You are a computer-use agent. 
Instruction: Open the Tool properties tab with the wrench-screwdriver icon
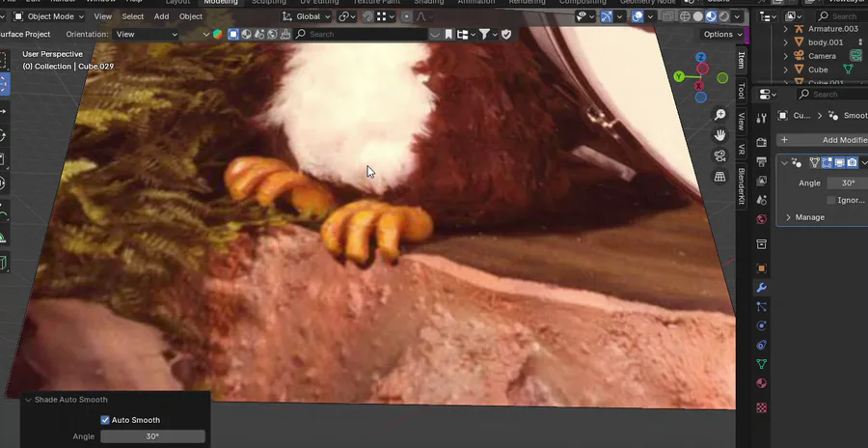(762, 118)
